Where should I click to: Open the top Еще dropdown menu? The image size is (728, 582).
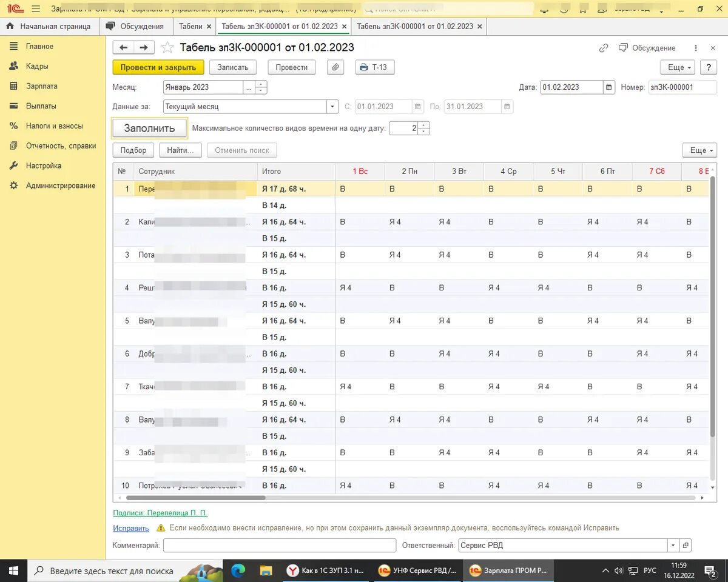click(x=677, y=67)
